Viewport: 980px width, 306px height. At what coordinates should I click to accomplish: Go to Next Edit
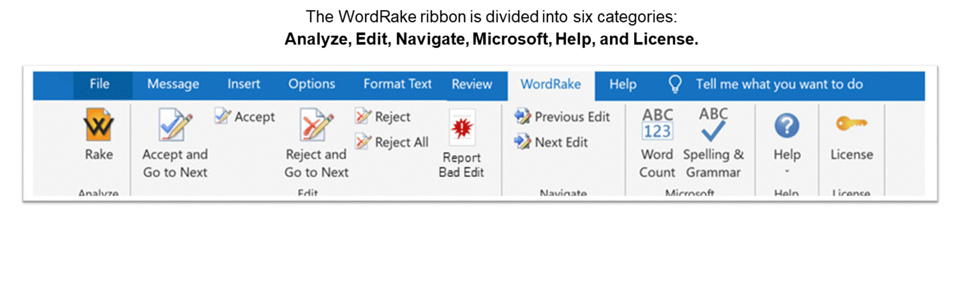pyautogui.click(x=551, y=142)
